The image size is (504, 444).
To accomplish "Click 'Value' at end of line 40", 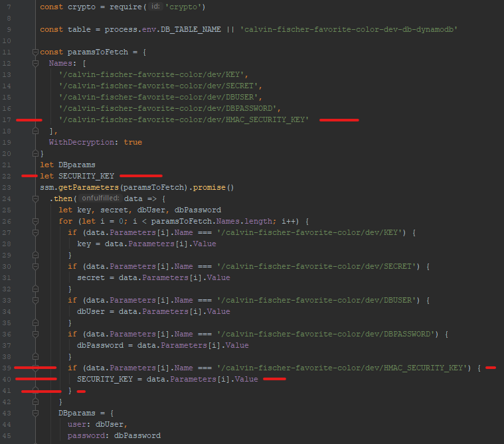I will point(246,379).
